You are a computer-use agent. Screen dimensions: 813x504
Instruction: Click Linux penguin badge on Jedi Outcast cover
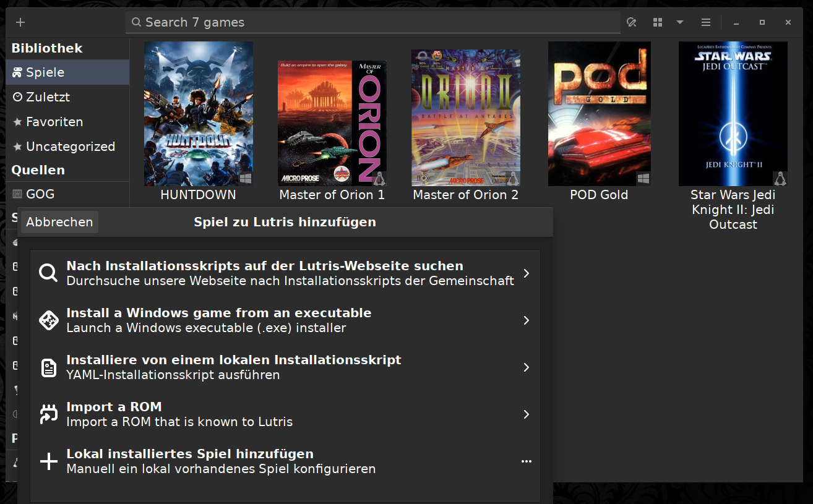click(780, 179)
